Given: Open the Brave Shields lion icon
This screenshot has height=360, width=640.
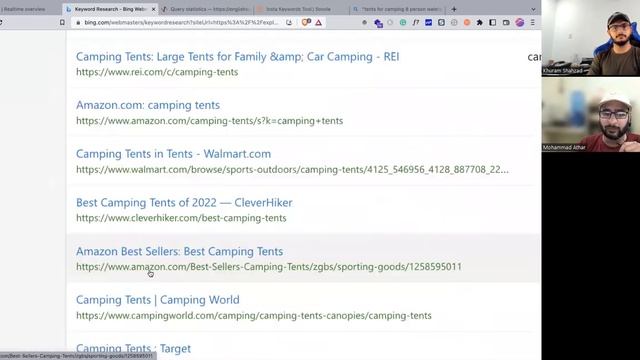Looking at the screenshot, I should click(306, 22).
